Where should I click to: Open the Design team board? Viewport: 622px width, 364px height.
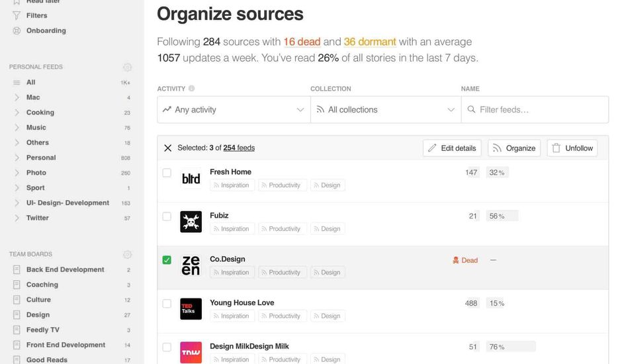pyautogui.click(x=38, y=315)
